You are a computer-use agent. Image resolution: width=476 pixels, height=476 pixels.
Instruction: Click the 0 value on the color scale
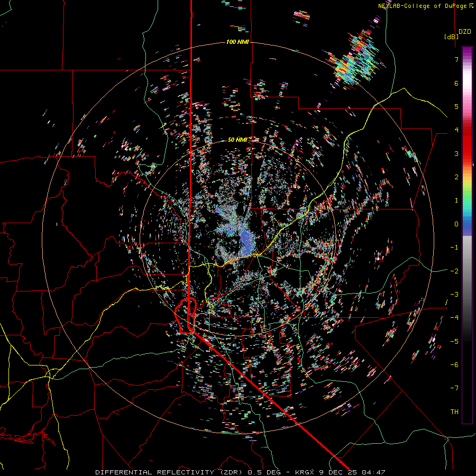pos(456,224)
